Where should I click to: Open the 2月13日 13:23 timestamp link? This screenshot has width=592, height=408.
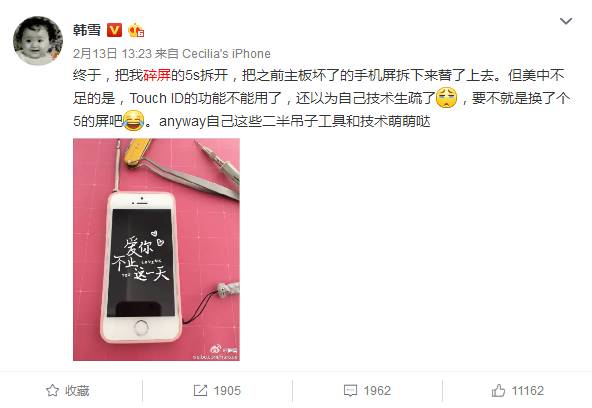point(112,54)
